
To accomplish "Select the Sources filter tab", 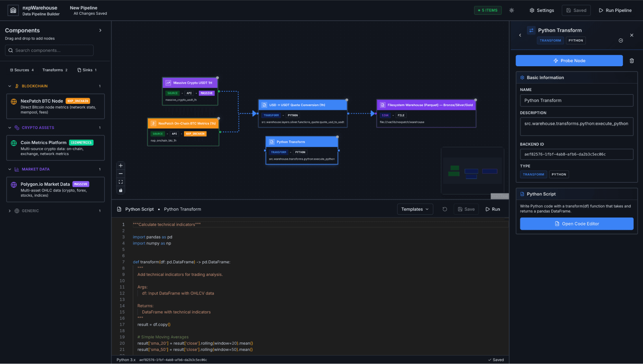I will (22, 70).
